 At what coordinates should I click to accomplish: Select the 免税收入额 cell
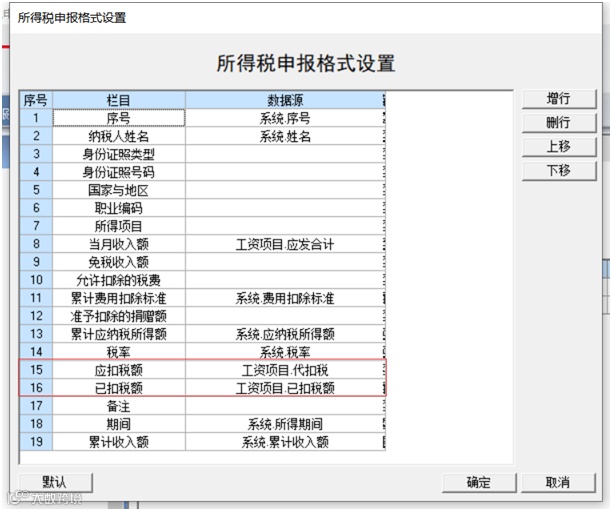point(119,262)
